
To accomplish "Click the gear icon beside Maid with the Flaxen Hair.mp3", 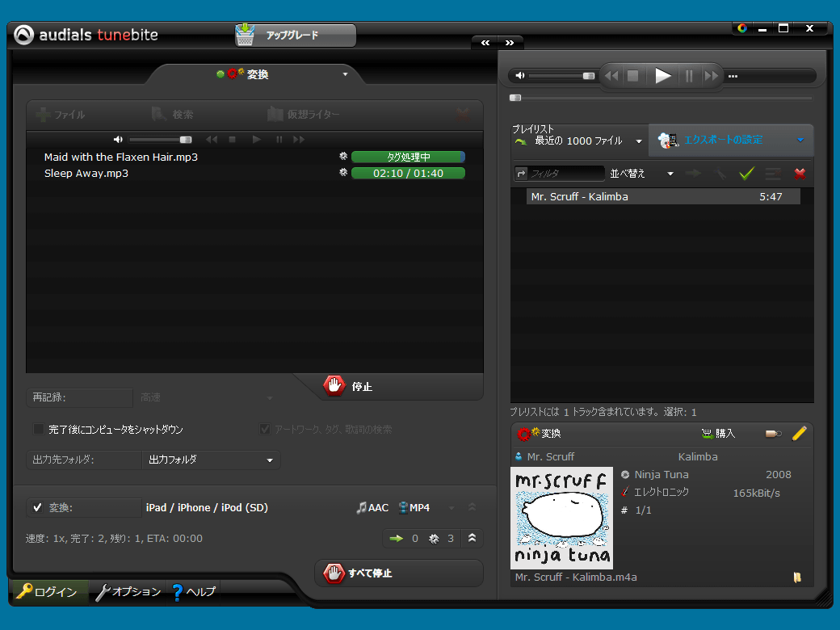I will [x=343, y=156].
